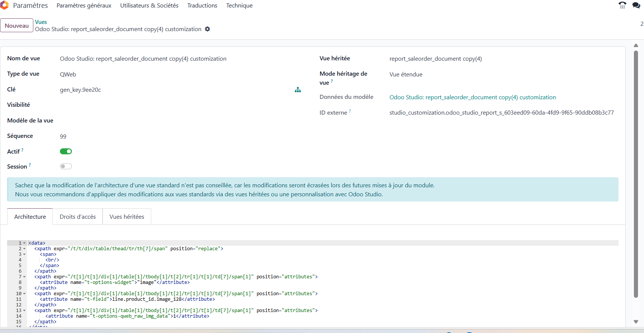
Task: Click the Visibilité field label
Action: pyautogui.click(x=18, y=105)
